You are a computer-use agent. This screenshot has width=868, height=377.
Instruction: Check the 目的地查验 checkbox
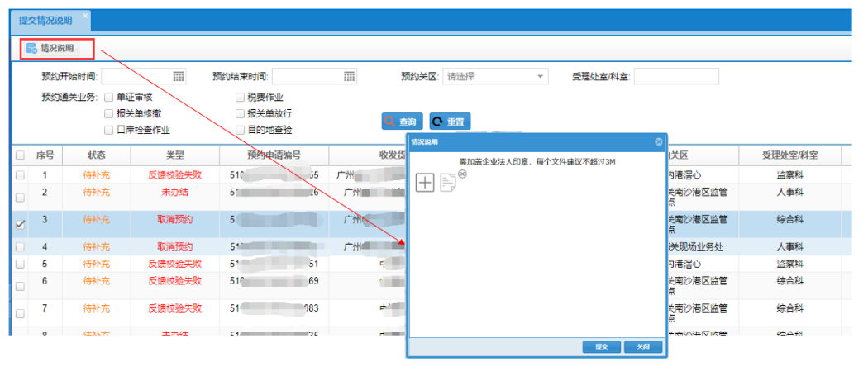coord(240,130)
